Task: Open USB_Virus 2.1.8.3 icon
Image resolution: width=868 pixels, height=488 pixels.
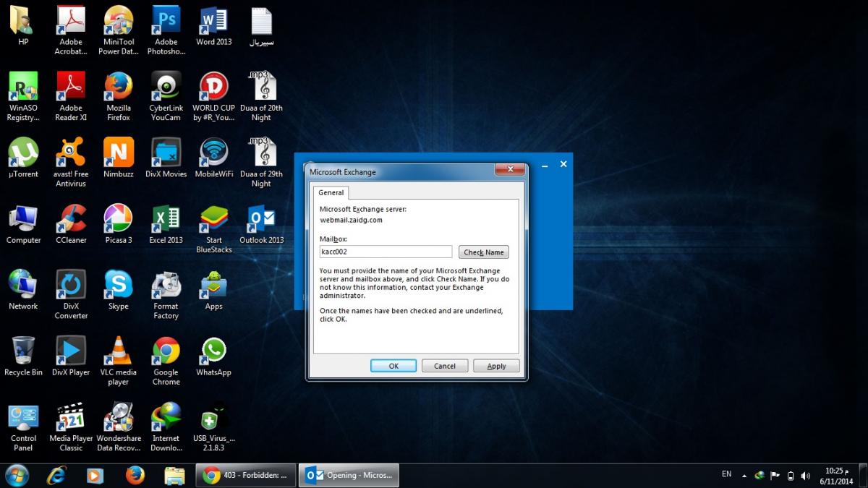Action: pyautogui.click(x=214, y=427)
